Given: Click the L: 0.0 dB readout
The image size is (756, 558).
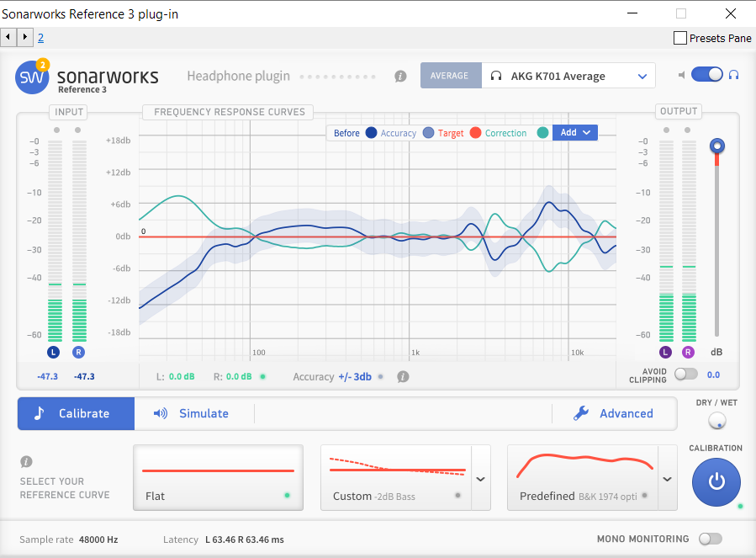Looking at the screenshot, I should point(176,376).
